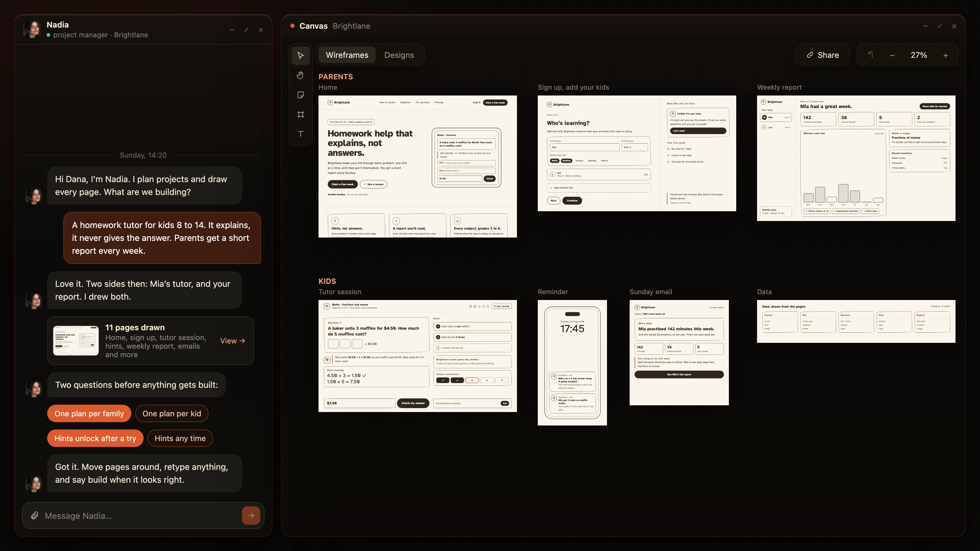
Task: Choose Hints unlock after a try
Action: pos(95,438)
